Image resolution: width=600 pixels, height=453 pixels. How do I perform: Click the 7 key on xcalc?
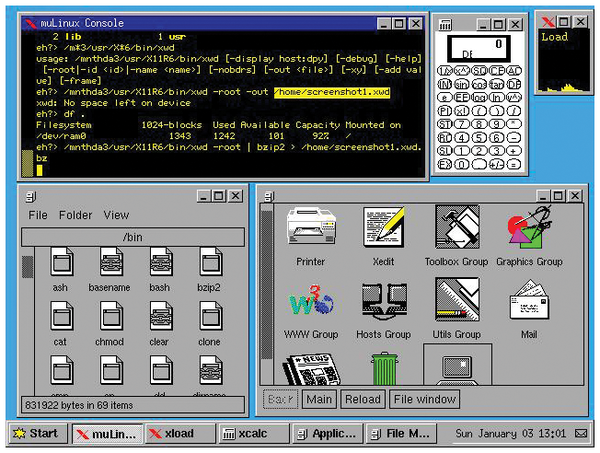pyautogui.click(x=462, y=124)
